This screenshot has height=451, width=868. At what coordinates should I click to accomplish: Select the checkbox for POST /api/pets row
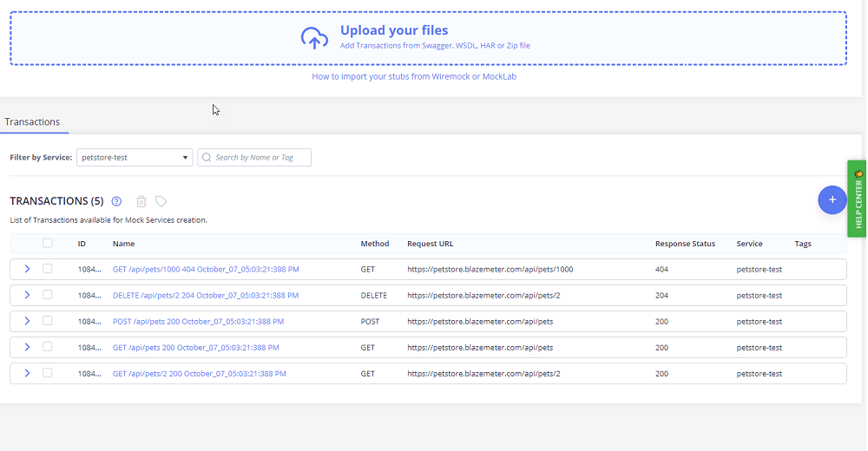48,321
